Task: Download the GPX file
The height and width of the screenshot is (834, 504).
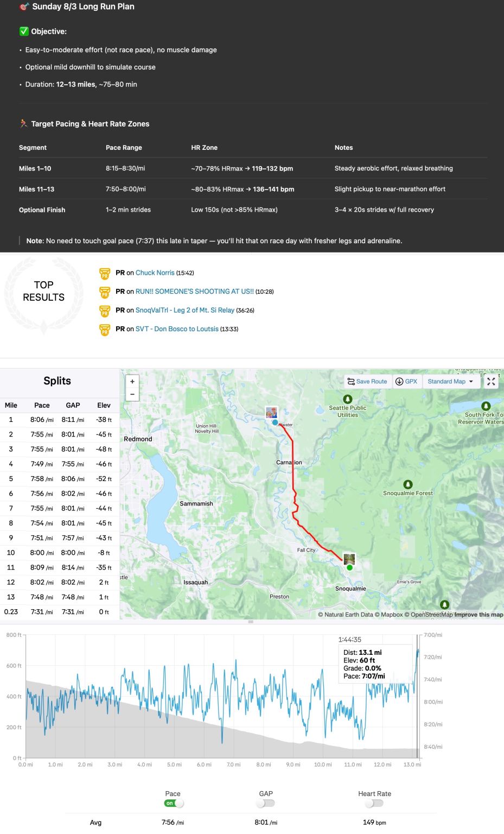Action: (x=406, y=381)
